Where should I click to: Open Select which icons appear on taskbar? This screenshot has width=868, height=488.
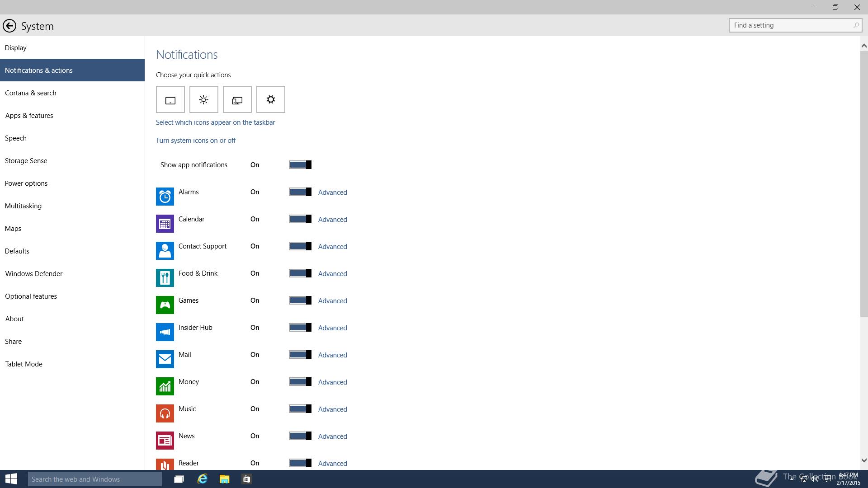pos(215,122)
